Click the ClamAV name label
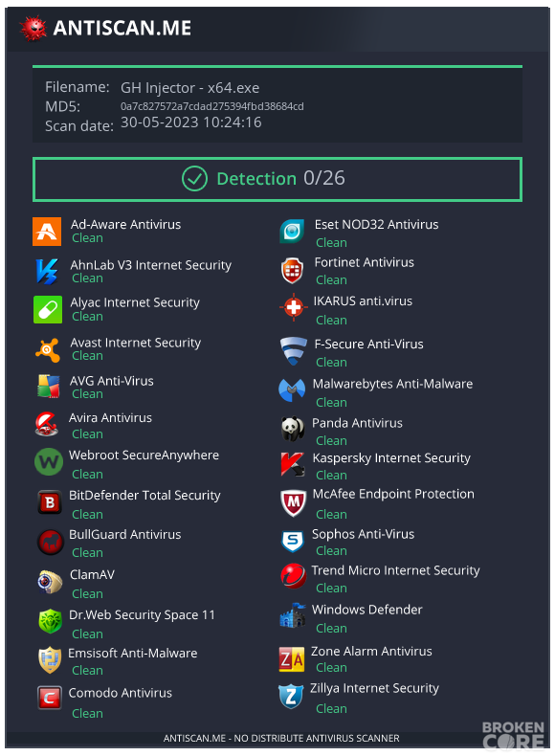Screen dimensions: 555x756 pyautogui.click(x=93, y=575)
